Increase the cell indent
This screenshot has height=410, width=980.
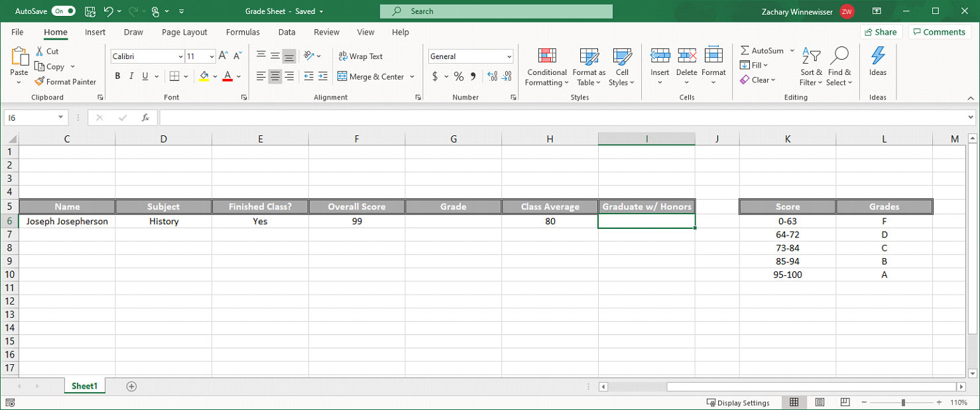click(x=323, y=76)
